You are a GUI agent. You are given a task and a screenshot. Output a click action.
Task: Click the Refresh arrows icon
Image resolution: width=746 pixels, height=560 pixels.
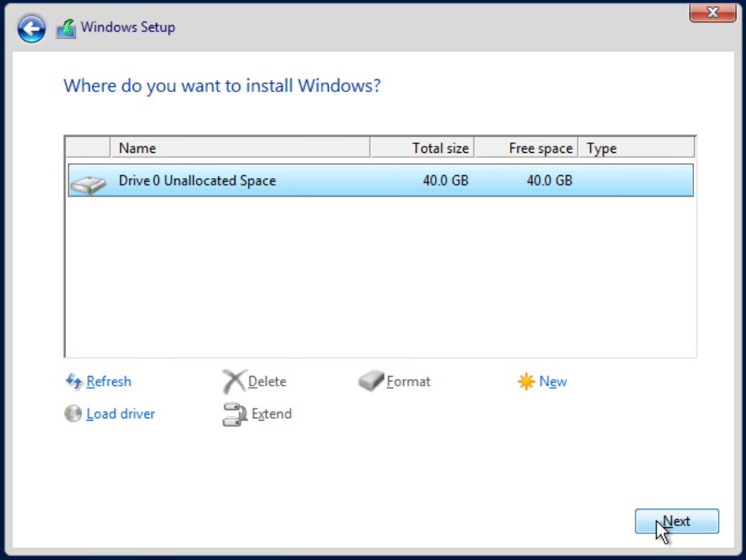[x=73, y=382]
